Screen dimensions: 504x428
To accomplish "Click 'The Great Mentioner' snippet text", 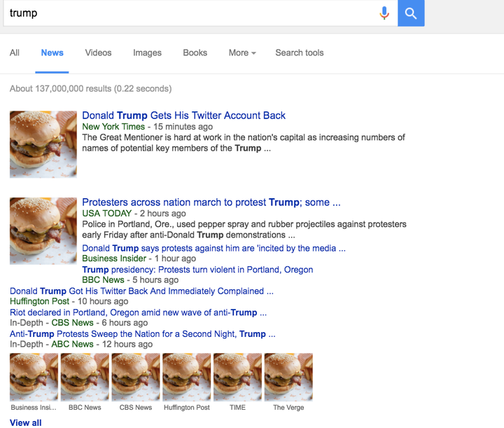I will (x=244, y=143).
